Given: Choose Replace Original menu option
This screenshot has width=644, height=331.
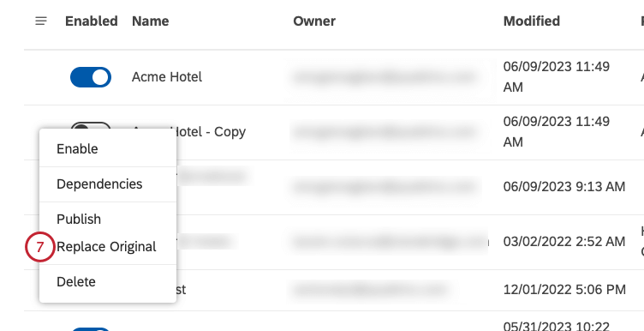Looking at the screenshot, I should point(108,247).
